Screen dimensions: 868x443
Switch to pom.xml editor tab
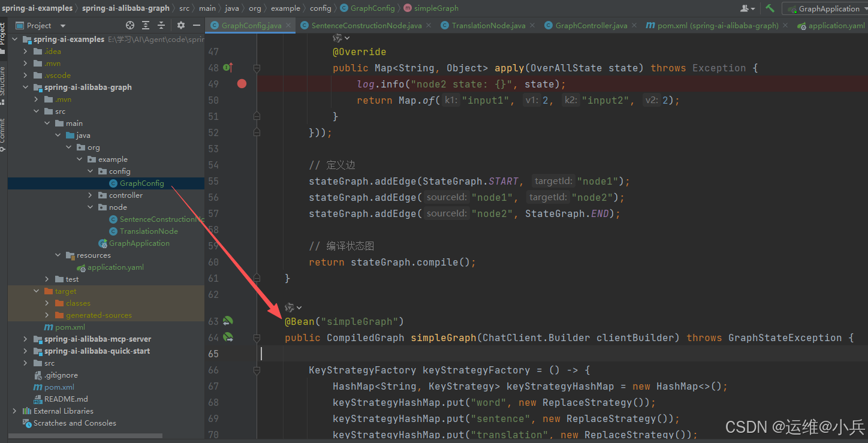coord(718,25)
